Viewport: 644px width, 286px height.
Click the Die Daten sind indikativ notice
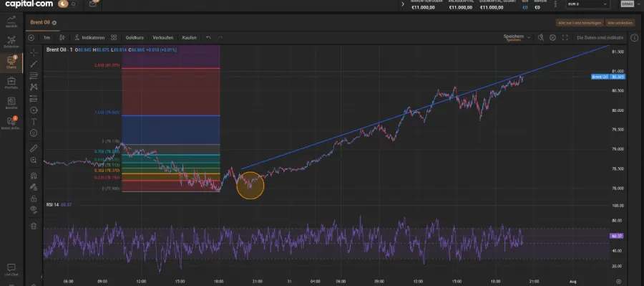pyautogui.click(x=600, y=37)
